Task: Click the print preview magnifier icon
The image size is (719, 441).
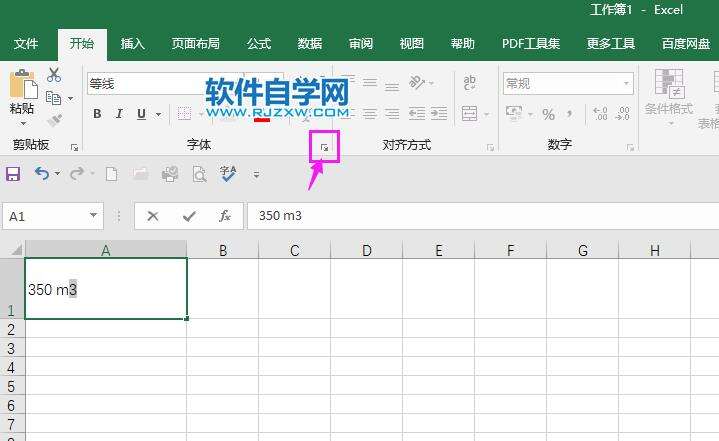Action: click(x=199, y=175)
